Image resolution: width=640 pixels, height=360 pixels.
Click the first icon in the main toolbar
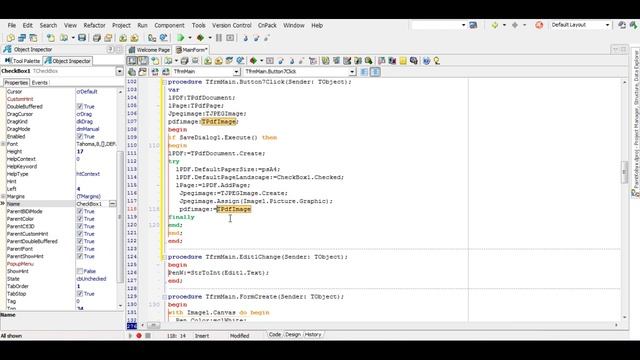coord(11,38)
